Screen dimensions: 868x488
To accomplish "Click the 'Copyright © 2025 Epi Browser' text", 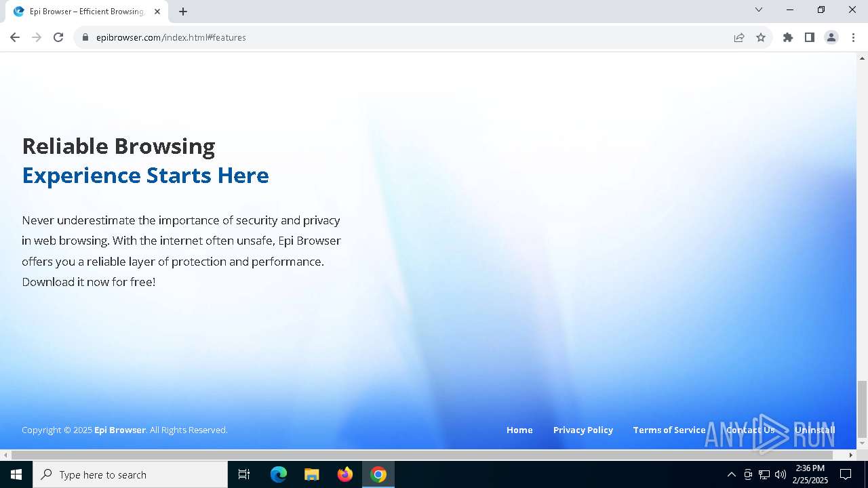I will (83, 430).
